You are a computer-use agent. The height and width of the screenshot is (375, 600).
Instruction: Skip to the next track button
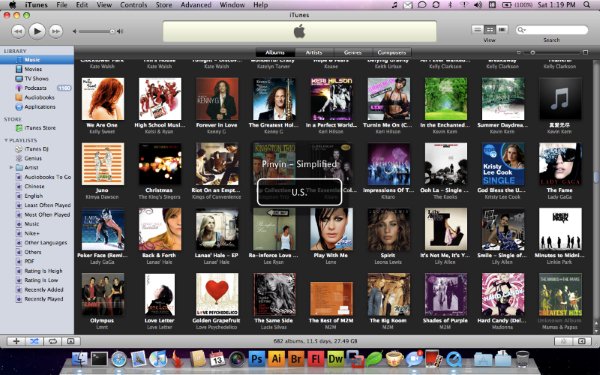(55, 31)
